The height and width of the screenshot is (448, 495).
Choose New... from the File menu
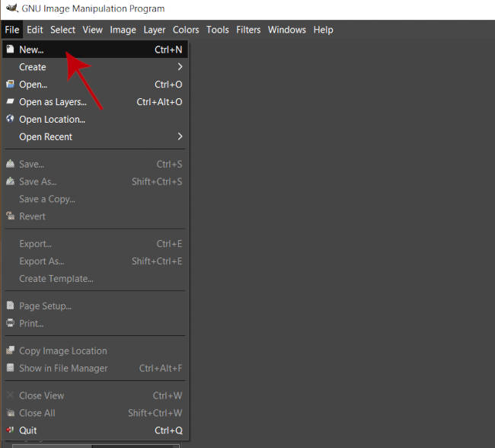[95, 50]
